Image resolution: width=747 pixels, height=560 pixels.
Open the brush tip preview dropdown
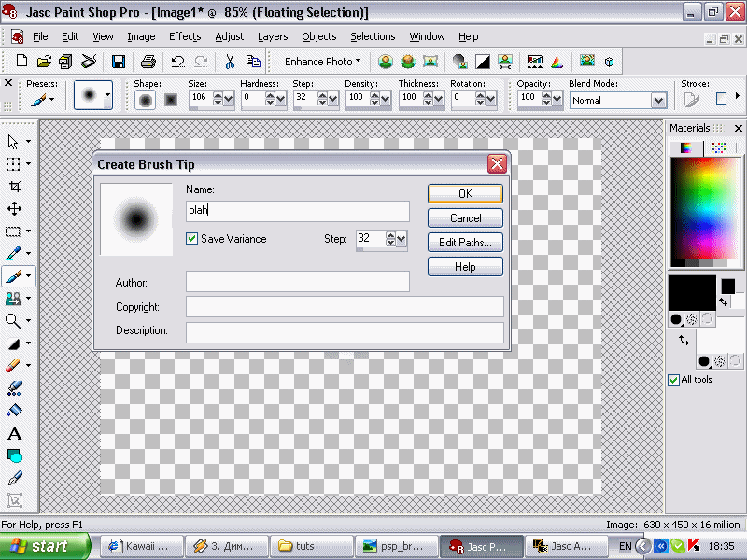click(x=108, y=95)
